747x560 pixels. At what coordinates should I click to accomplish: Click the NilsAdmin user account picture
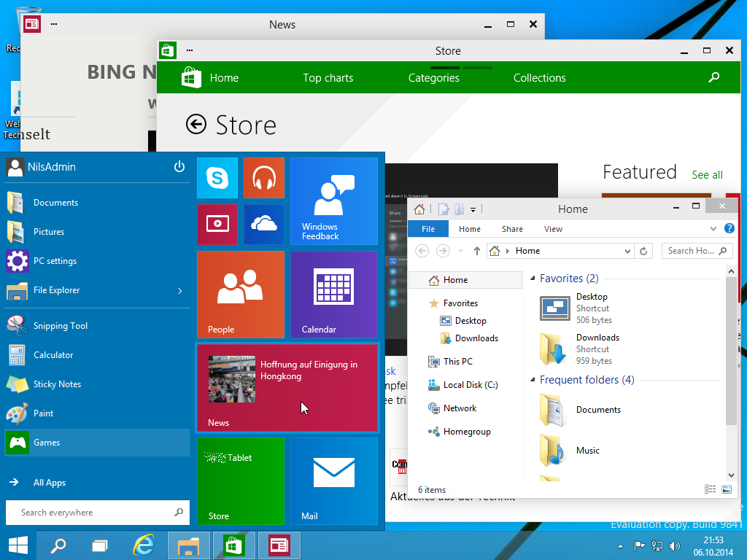click(x=15, y=167)
